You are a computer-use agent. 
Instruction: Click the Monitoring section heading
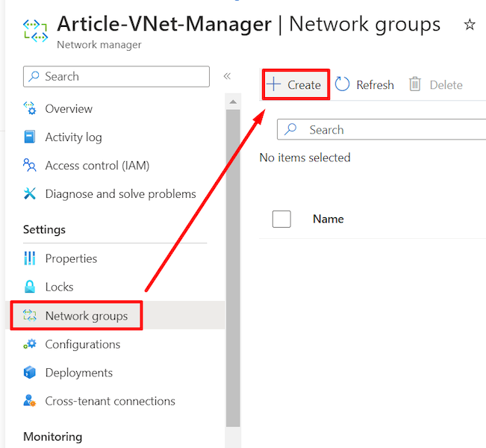pos(53,437)
